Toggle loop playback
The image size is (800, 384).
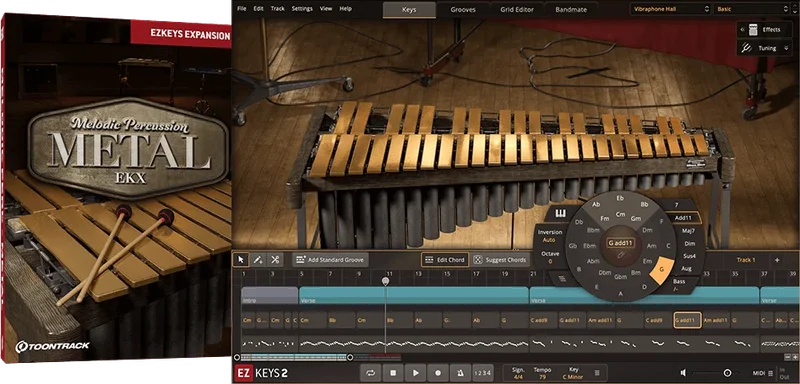click(370, 373)
